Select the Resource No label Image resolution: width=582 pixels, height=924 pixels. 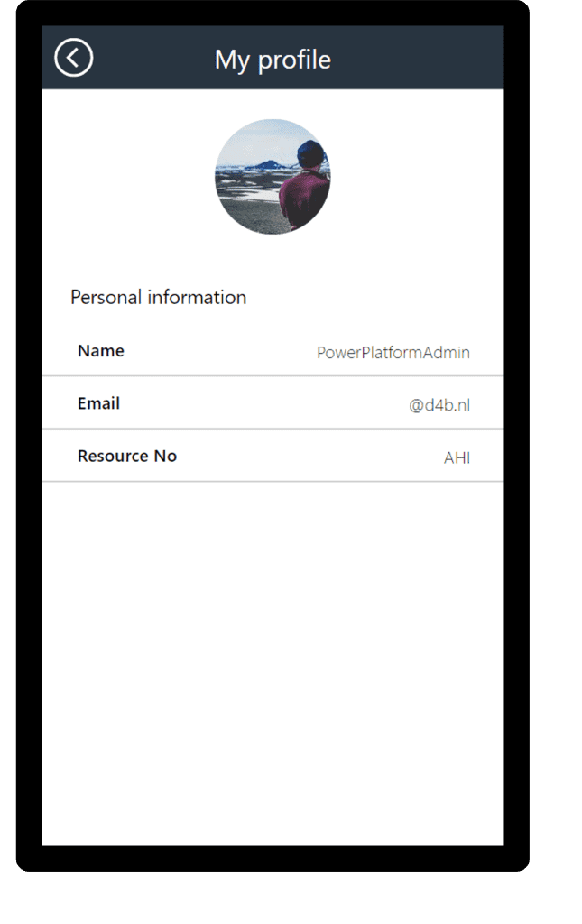tap(127, 456)
